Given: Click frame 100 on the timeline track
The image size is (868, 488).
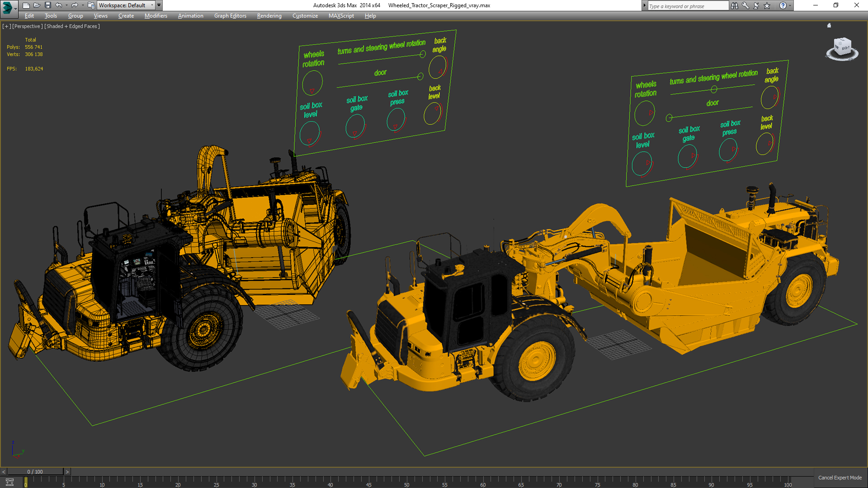Looking at the screenshot, I should click(788, 483).
